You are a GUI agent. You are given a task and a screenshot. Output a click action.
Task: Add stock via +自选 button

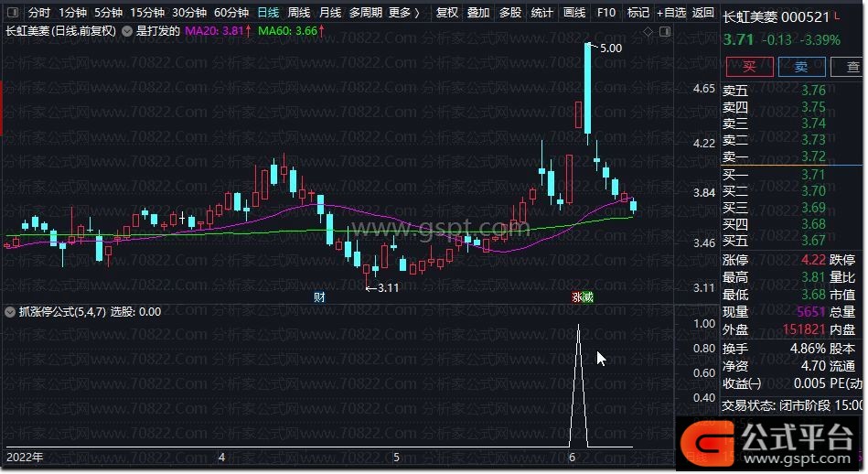click(671, 12)
